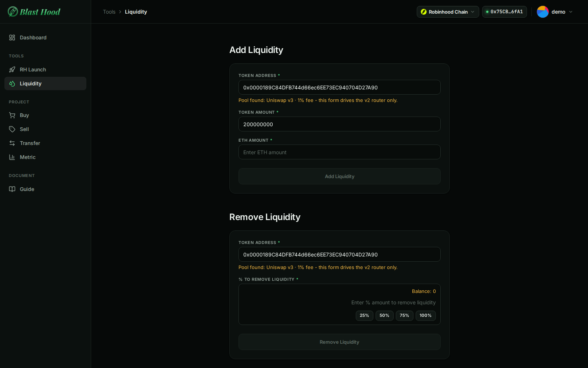Click the Add Liquidity token address field
This screenshot has height=368, width=588.
point(340,87)
